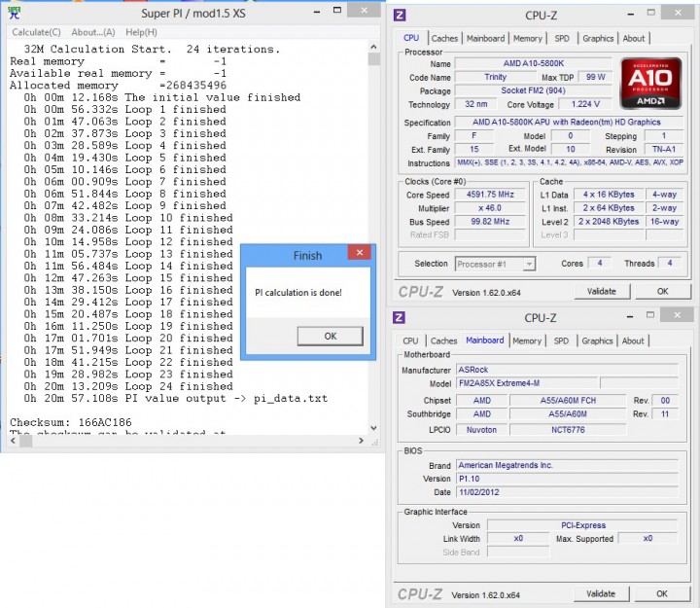Click the AMD A10 processor logo image

650,83
